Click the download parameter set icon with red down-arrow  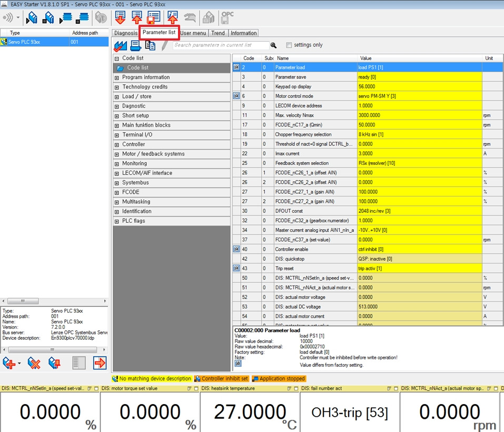click(120, 17)
